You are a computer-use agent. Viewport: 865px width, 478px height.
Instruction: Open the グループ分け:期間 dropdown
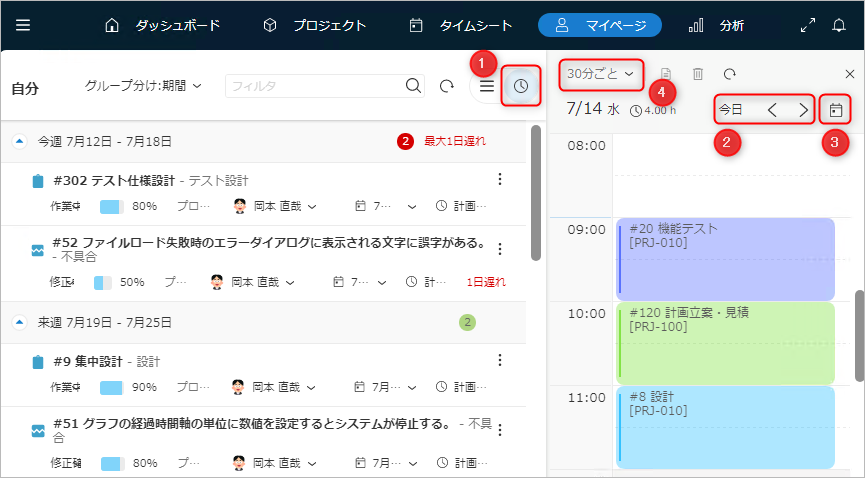pyautogui.click(x=144, y=87)
